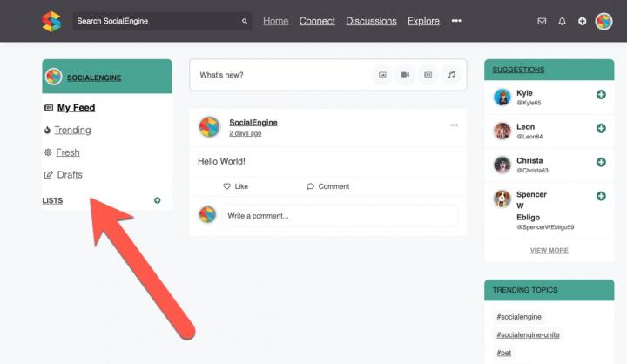
Task: Open the Explore nav link
Action: pyautogui.click(x=423, y=21)
